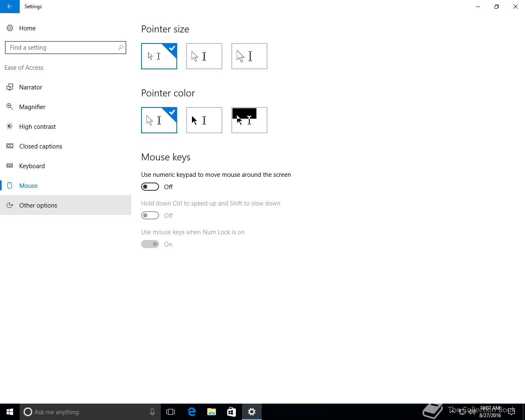Open Keyboard settings
This screenshot has height=420, width=525.
(66, 166)
